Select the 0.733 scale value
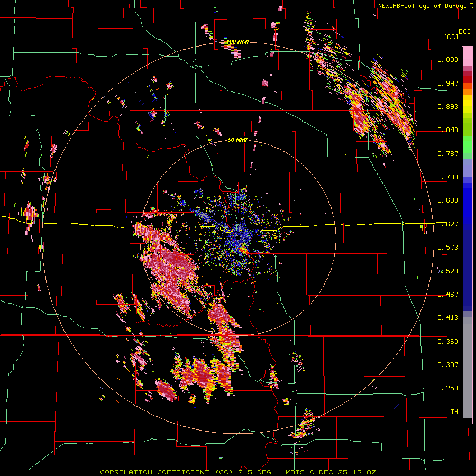 pos(448,177)
